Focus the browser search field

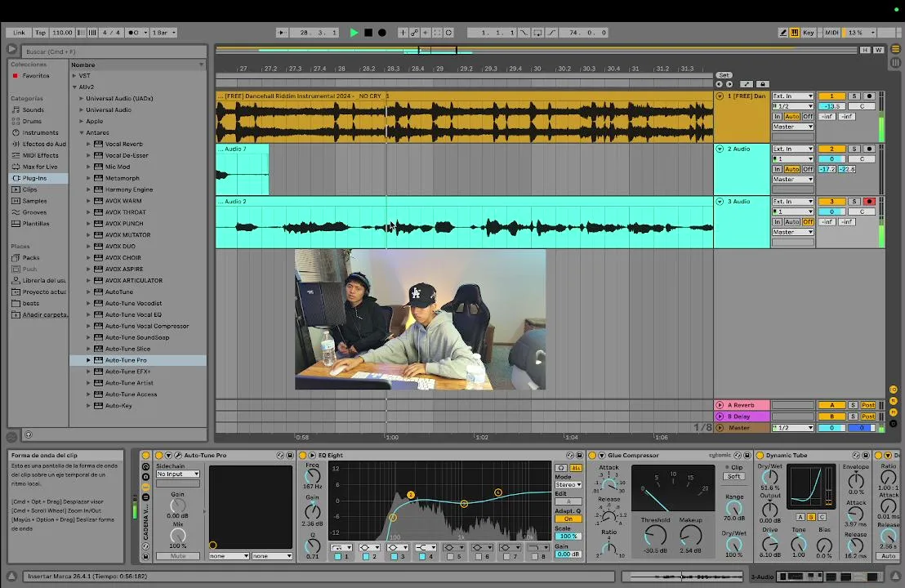[114, 51]
